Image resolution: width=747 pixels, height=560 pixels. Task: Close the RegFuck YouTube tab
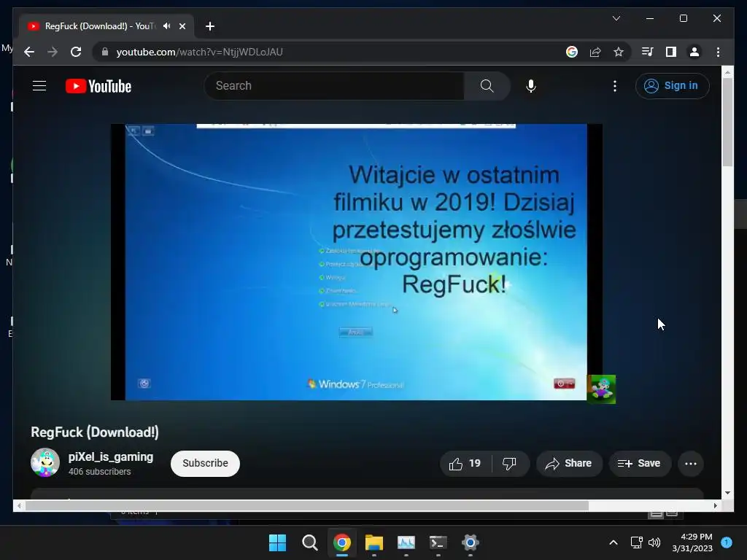click(182, 26)
